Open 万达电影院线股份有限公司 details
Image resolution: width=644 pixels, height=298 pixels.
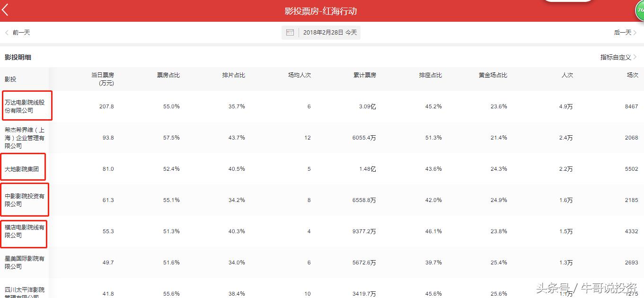point(26,106)
